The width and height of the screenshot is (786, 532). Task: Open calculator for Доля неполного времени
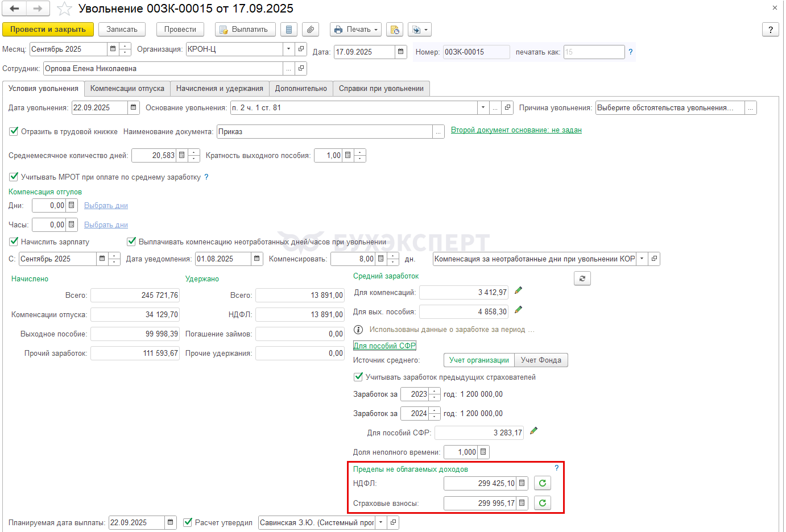483,452
